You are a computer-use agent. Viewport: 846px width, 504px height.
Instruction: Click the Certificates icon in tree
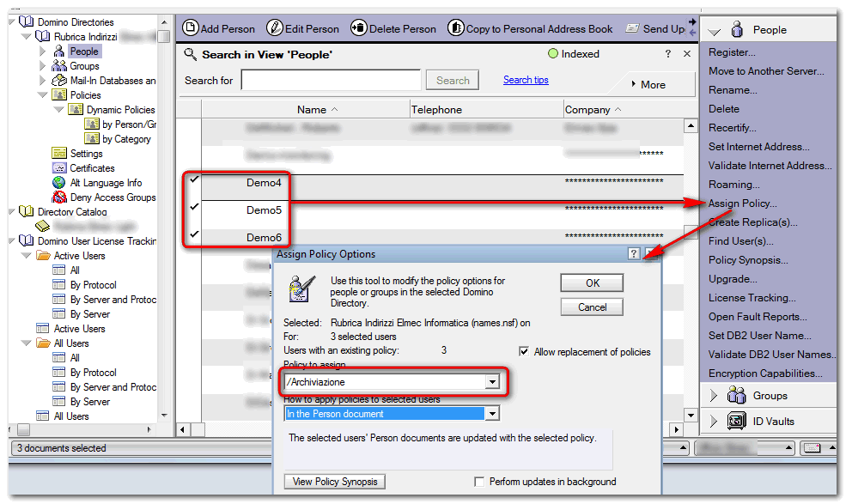[x=58, y=167]
